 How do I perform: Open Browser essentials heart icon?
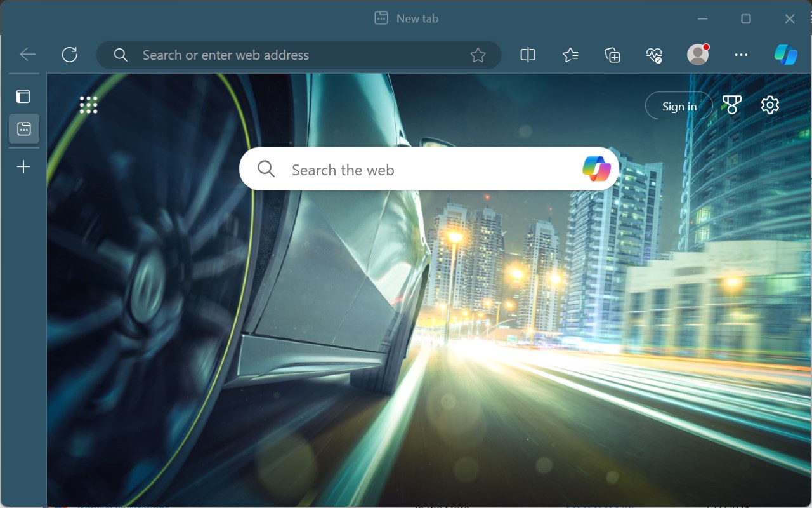point(654,55)
